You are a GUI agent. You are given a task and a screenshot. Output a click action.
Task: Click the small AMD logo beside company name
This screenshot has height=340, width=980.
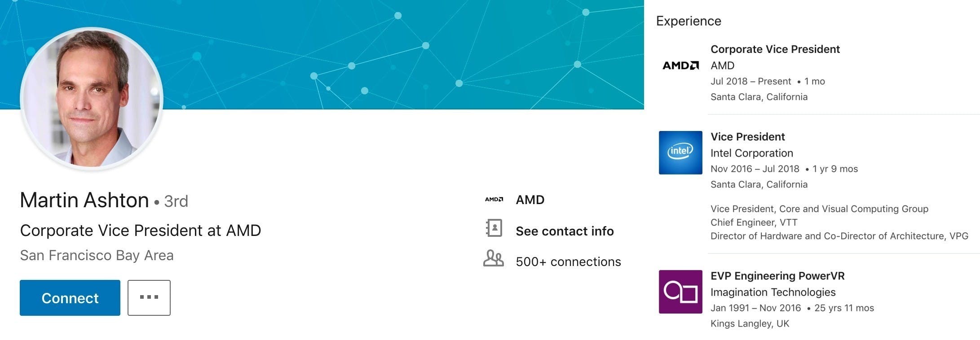tap(494, 200)
